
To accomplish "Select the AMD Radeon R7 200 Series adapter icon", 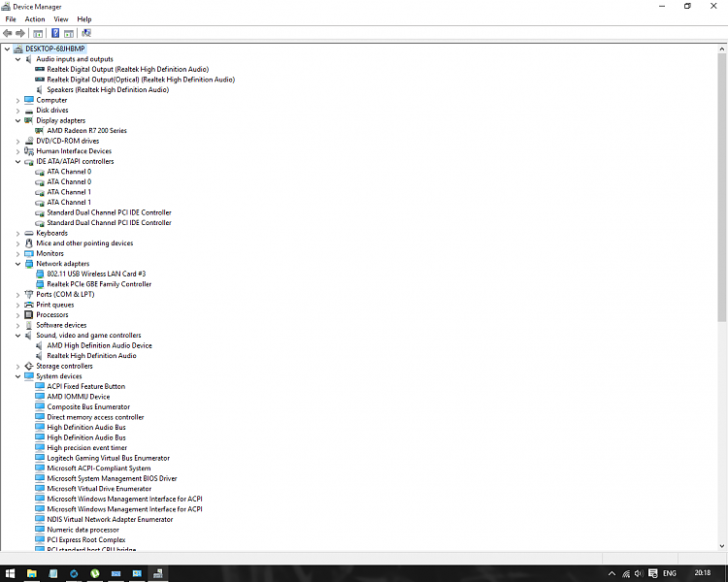I will 40,131.
